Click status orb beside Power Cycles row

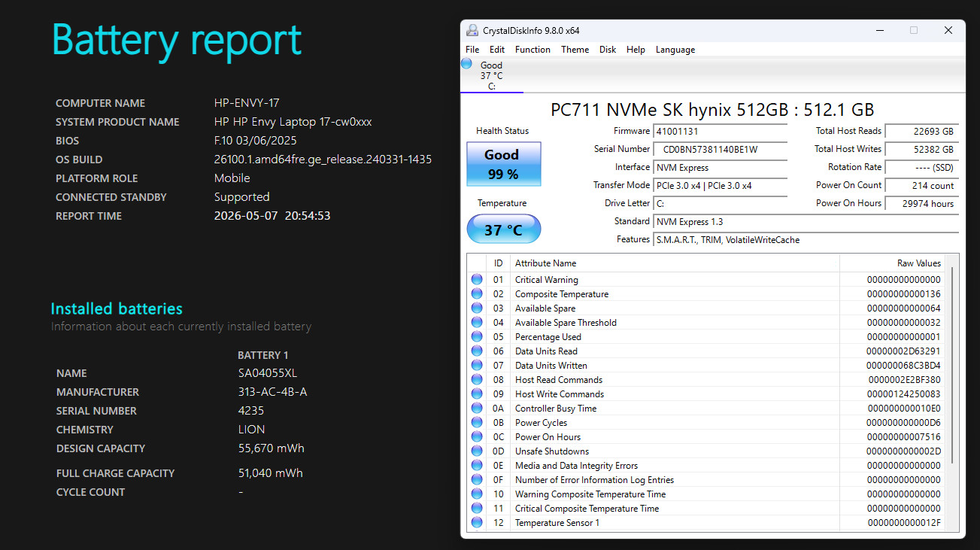point(477,422)
